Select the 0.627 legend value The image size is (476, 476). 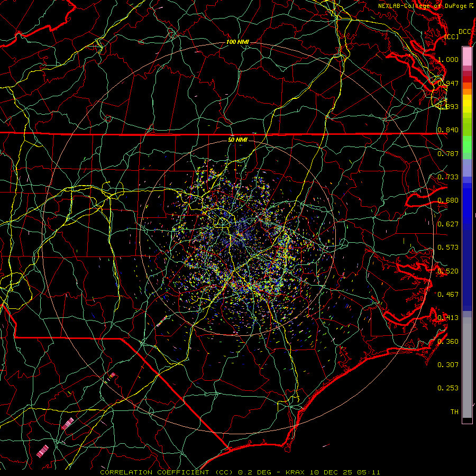pyautogui.click(x=448, y=224)
